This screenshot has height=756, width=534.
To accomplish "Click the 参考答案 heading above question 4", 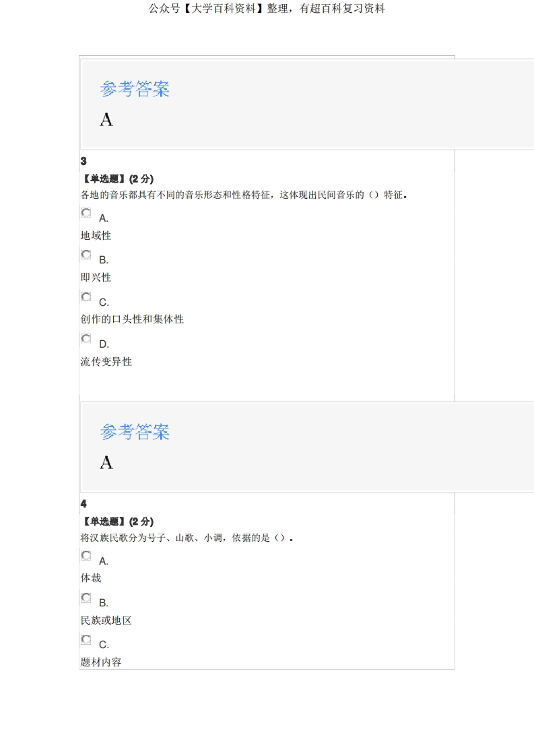I will 135,432.
